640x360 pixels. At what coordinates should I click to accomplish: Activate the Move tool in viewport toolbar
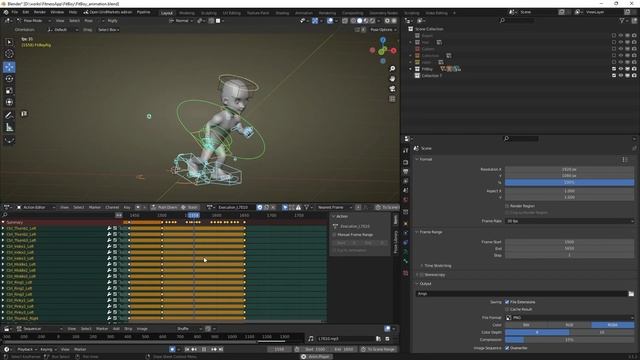coord(9,67)
